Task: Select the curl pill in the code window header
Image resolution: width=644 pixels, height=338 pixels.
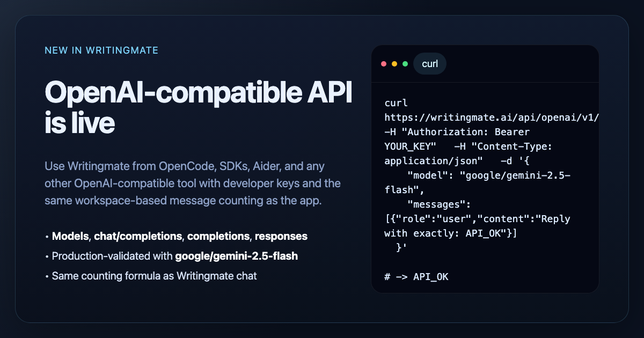Action: point(429,63)
